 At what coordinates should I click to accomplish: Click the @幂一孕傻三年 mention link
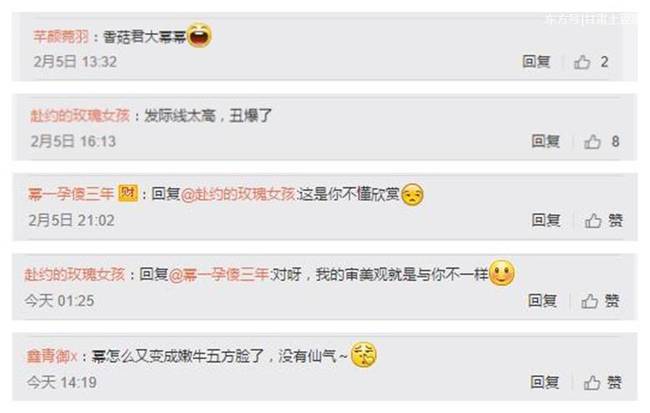click(219, 275)
